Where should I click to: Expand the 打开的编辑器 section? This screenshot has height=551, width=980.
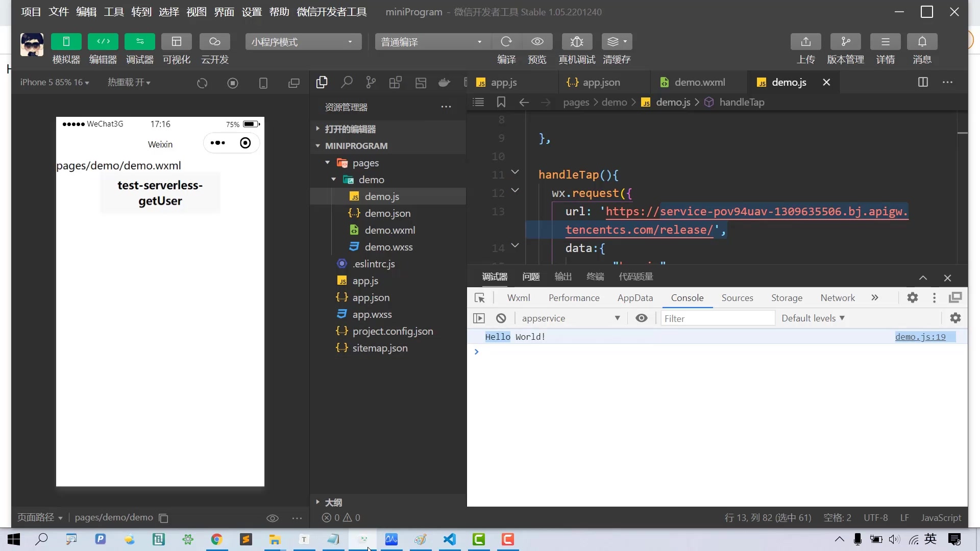coord(388,129)
